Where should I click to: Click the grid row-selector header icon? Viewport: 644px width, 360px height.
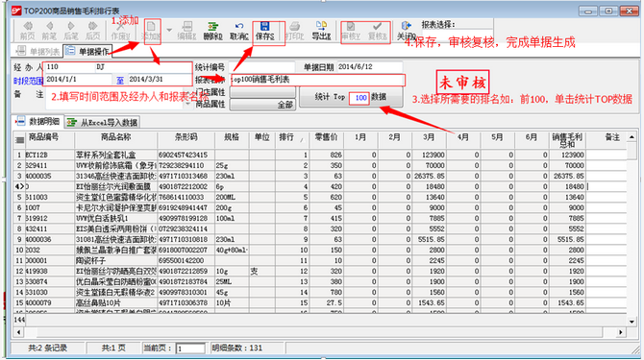tap(19, 140)
